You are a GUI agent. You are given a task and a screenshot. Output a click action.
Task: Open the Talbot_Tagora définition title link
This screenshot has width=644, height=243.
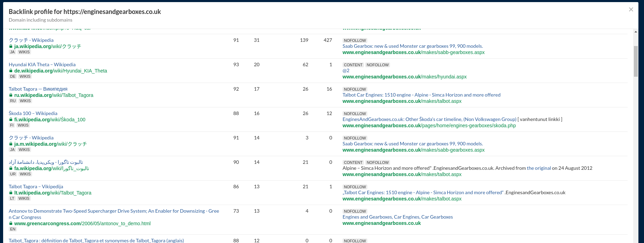point(96,241)
